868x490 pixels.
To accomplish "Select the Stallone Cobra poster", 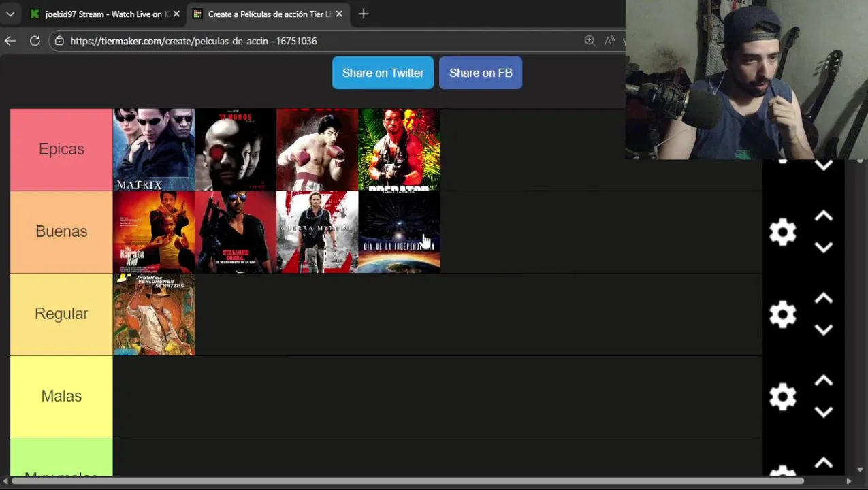I will click(236, 232).
